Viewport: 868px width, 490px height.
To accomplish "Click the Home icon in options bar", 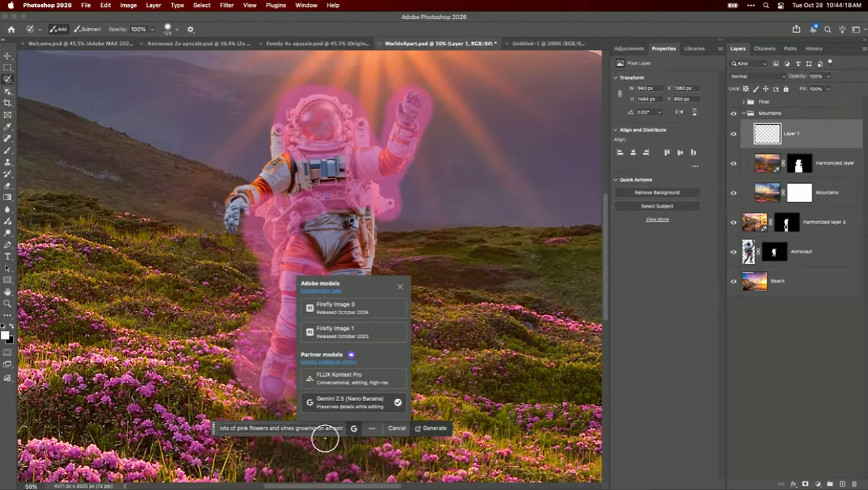I will (11, 29).
